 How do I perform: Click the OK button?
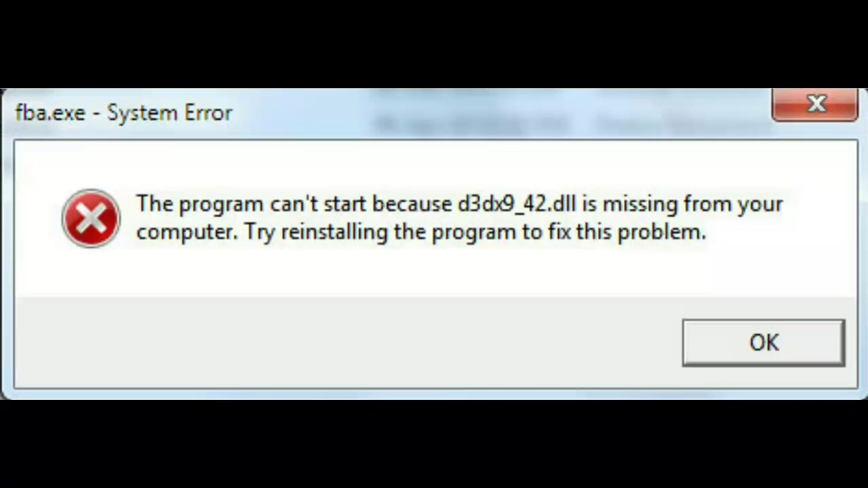pos(764,343)
